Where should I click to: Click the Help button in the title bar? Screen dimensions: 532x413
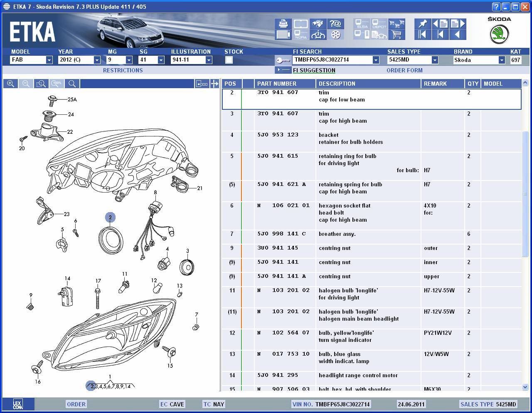pyautogui.click(x=496, y=7)
